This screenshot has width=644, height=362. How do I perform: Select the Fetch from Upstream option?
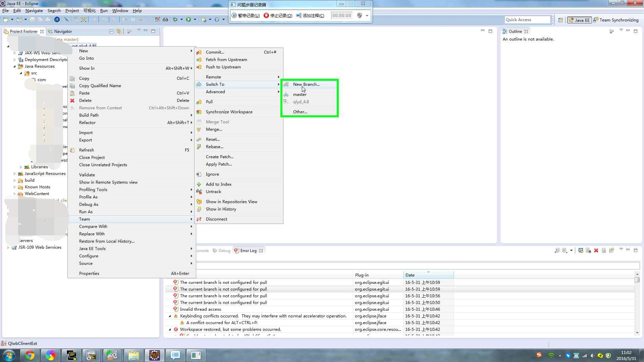coord(226,59)
